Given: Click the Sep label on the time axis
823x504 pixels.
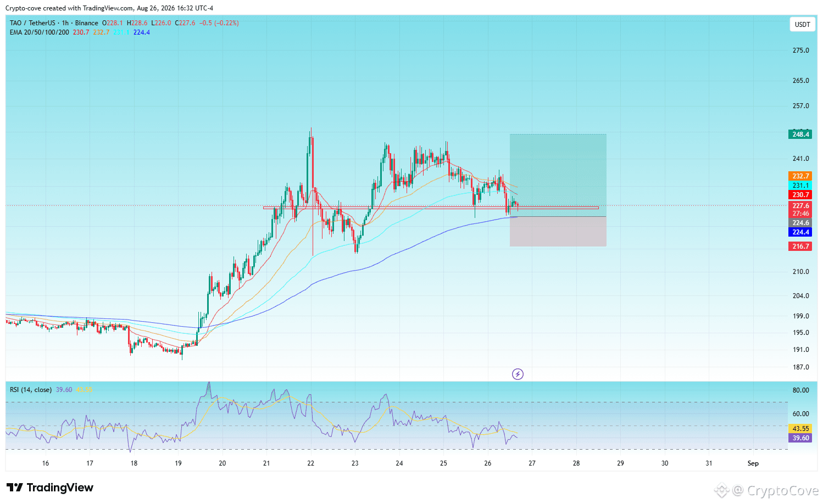Looking at the screenshot, I should click(x=753, y=463).
